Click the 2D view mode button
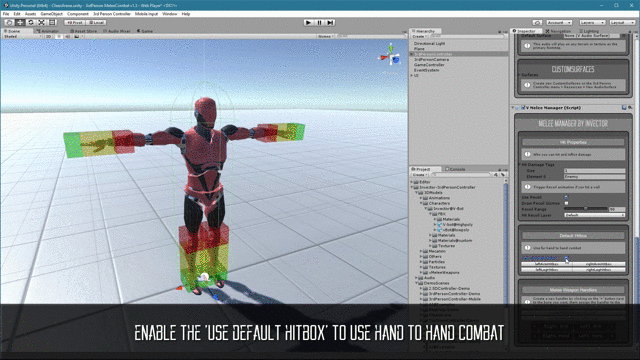This screenshot has width=640, height=360. point(49,36)
